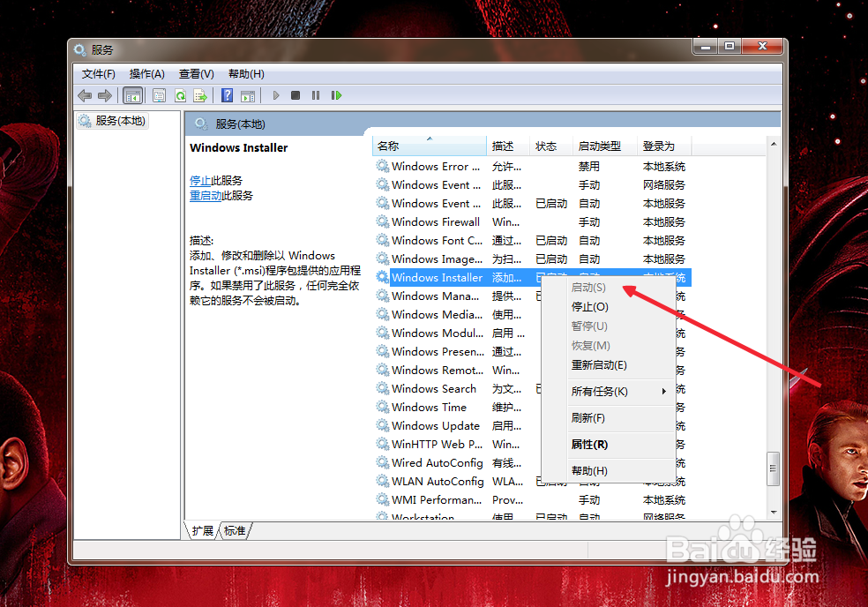Click the Export list toolbar icon
Image resolution: width=868 pixels, height=607 pixels.
[x=200, y=96]
